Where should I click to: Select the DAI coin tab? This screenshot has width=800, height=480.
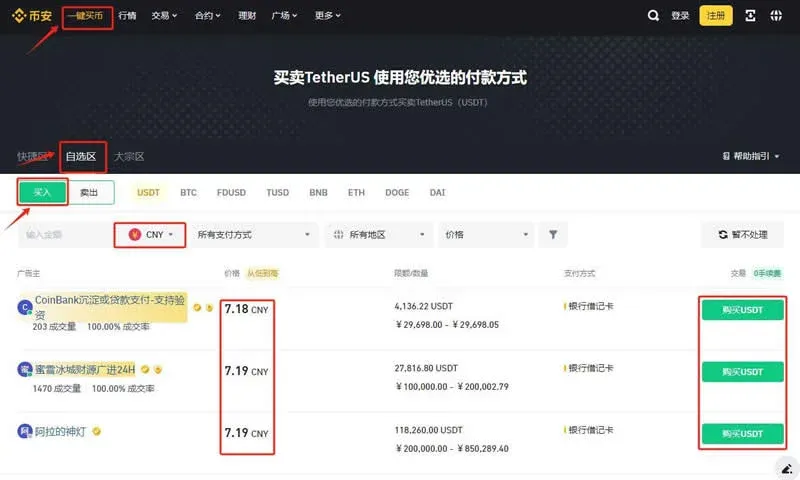coord(437,192)
